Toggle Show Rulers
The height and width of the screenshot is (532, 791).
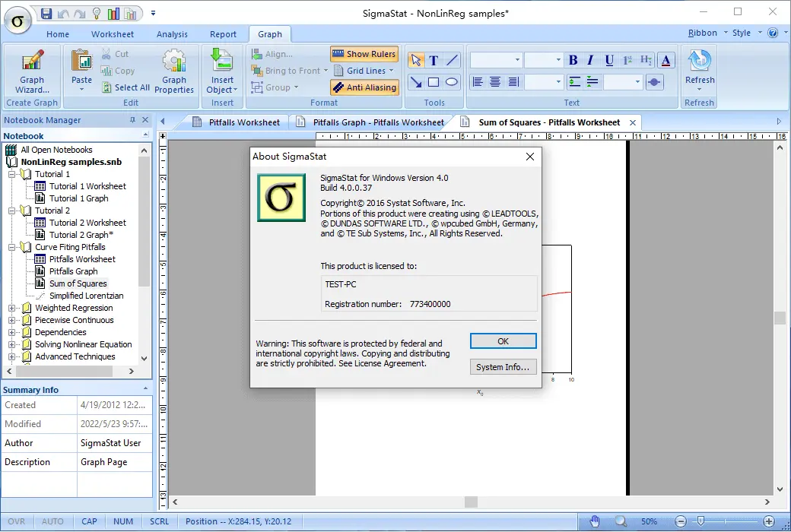click(364, 54)
